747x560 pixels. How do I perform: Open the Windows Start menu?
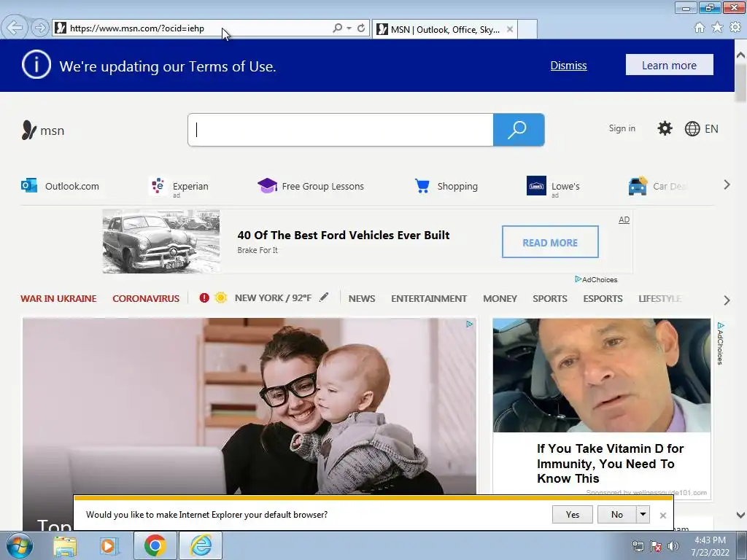point(19,545)
